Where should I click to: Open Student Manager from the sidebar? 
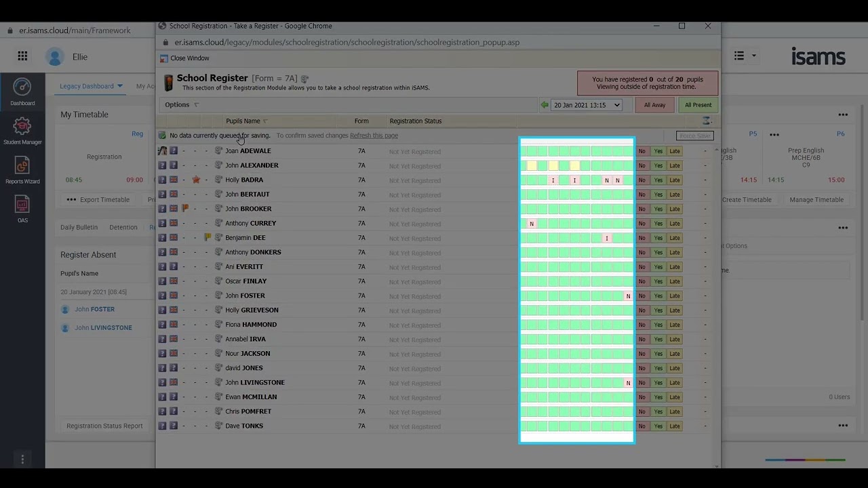[x=22, y=131]
